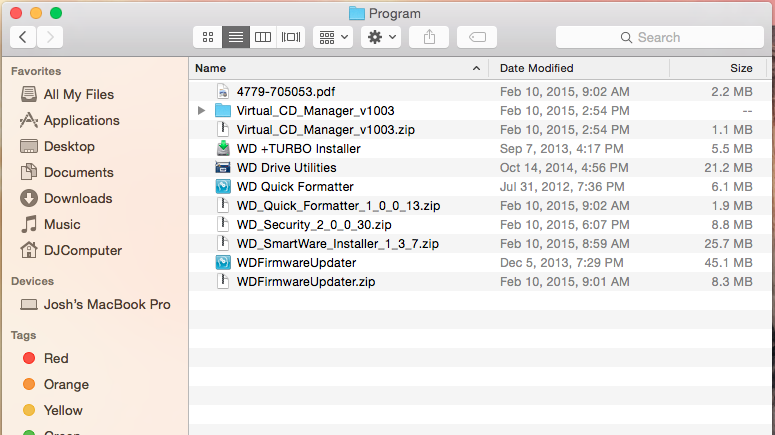Select WDFirmwareUpdater.zip file
This screenshot has width=775, height=435.
pyautogui.click(x=306, y=282)
